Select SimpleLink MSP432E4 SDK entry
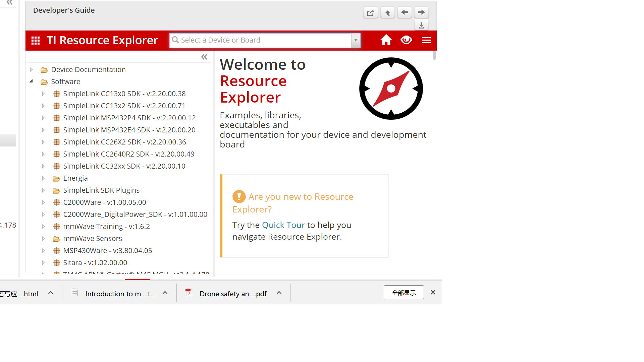644x362 pixels. [x=129, y=130]
